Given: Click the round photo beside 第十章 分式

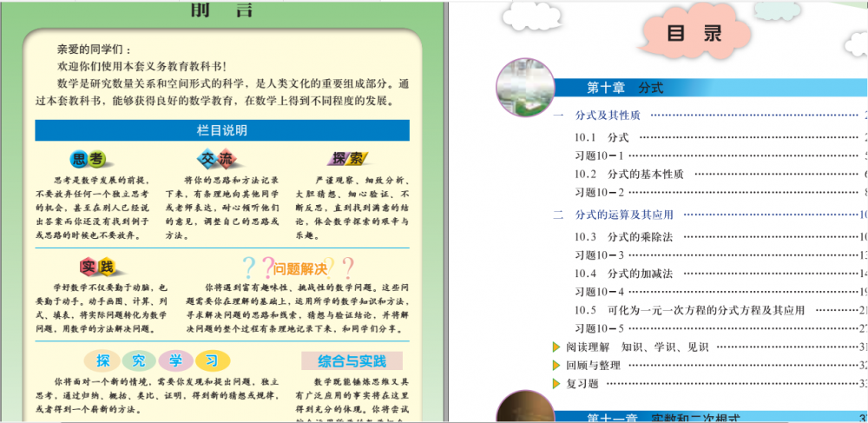Looking at the screenshot, I should pos(525,88).
